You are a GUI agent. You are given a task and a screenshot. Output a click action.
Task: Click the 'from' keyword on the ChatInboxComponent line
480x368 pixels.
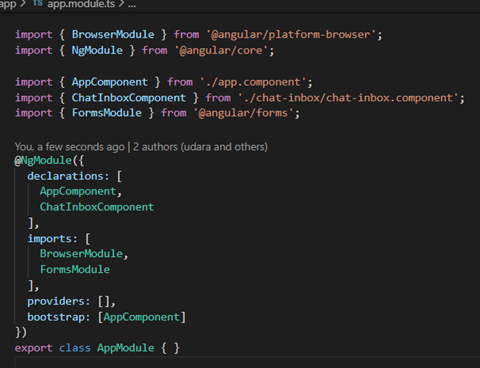pos(218,98)
